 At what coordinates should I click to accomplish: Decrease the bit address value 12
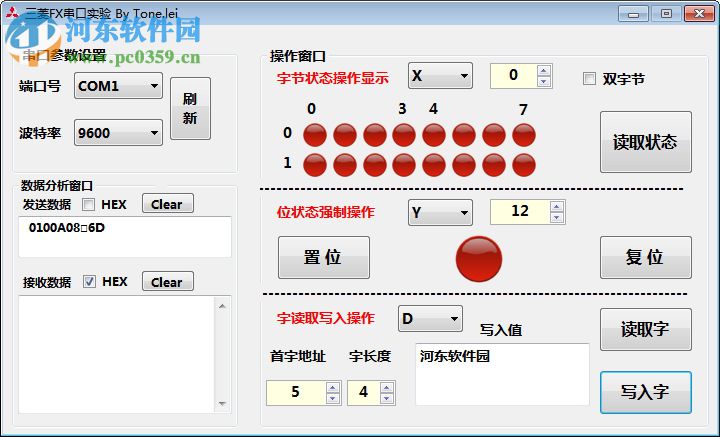(x=557, y=218)
